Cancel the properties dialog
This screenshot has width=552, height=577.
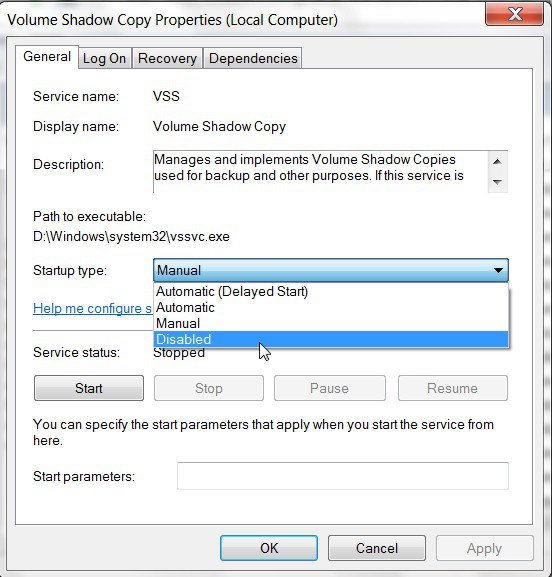(x=377, y=548)
